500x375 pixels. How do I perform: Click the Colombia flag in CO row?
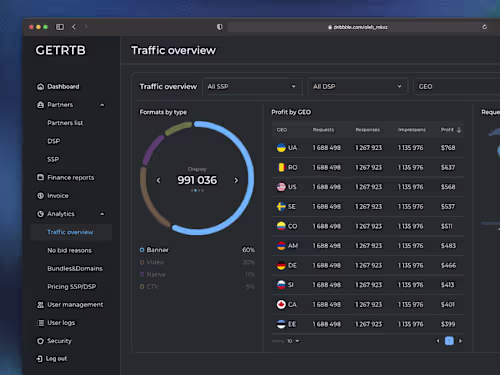(281, 226)
